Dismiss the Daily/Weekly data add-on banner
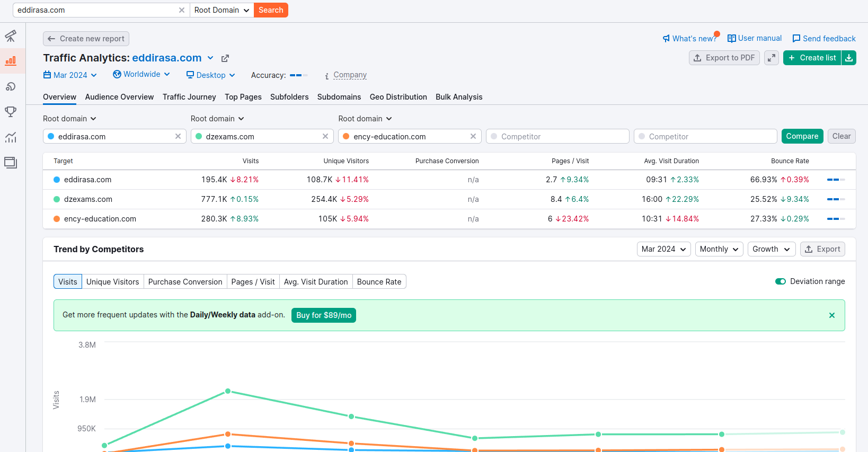The width and height of the screenshot is (868, 452). (832, 315)
